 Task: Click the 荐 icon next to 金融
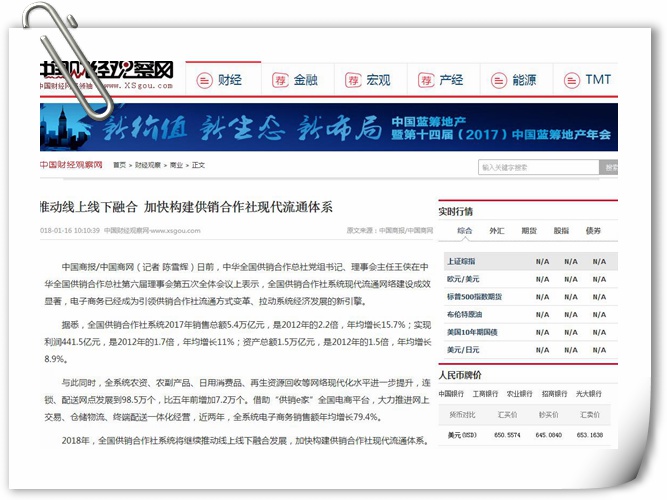[280, 80]
